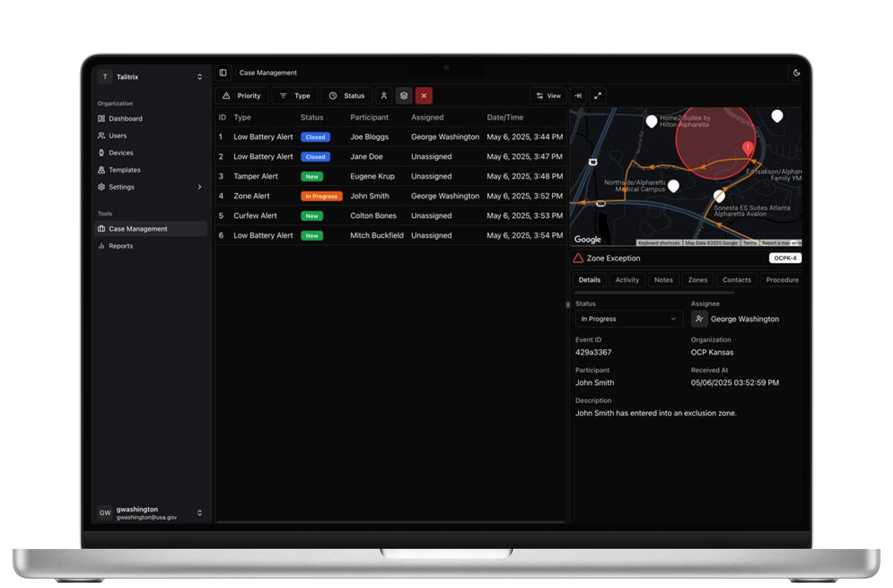Open Devices in the sidebar
The width and height of the screenshot is (893, 588).
tap(120, 153)
